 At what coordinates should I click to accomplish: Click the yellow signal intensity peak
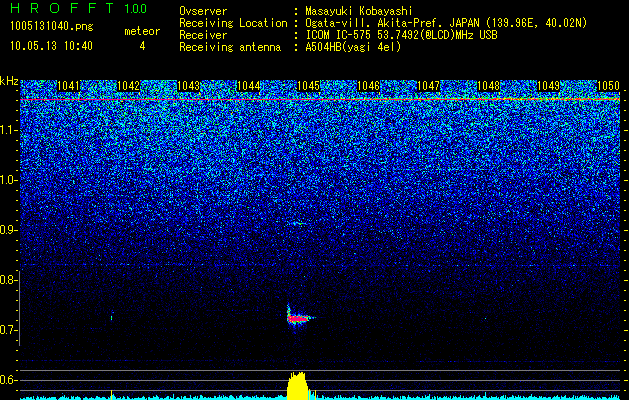click(297, 386)
